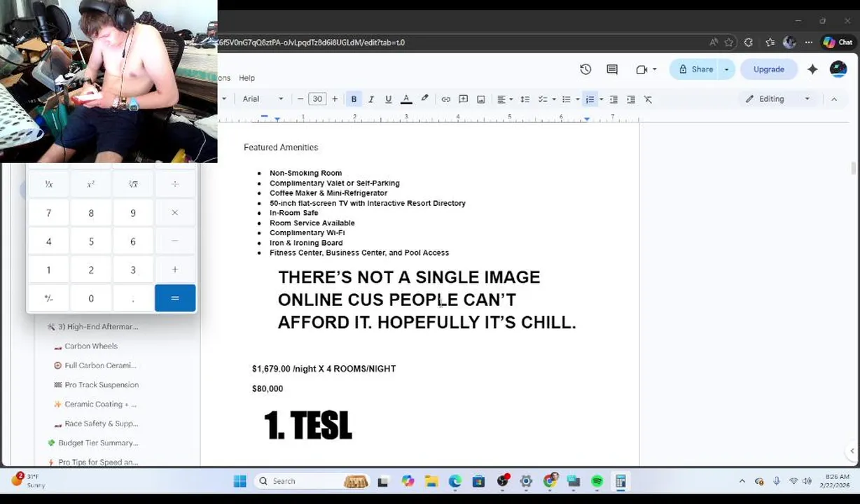Image resolution: width=860 pixels, height=504 pixels.
Task: Open the text color picker
Action: tap(406, 99)
